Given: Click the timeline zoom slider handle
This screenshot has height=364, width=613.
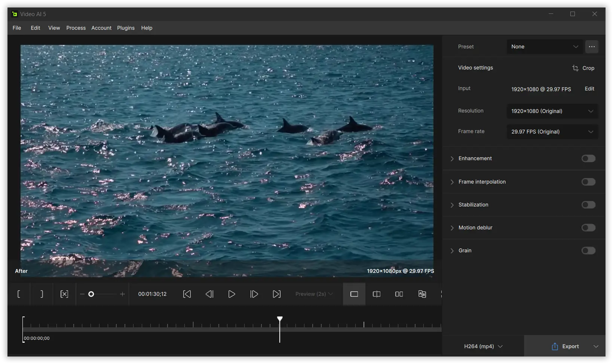Looking at the screenshot, I should pos(91,294).
